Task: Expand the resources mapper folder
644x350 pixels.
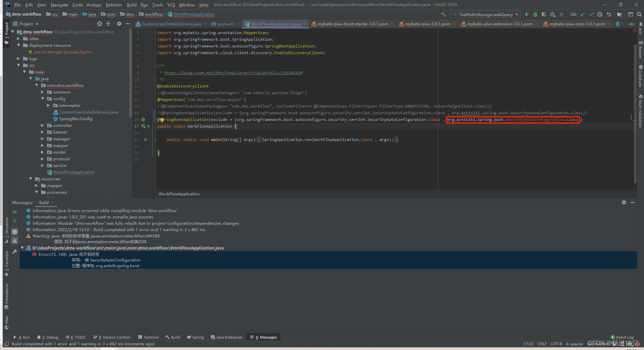Action: [36, 185]
